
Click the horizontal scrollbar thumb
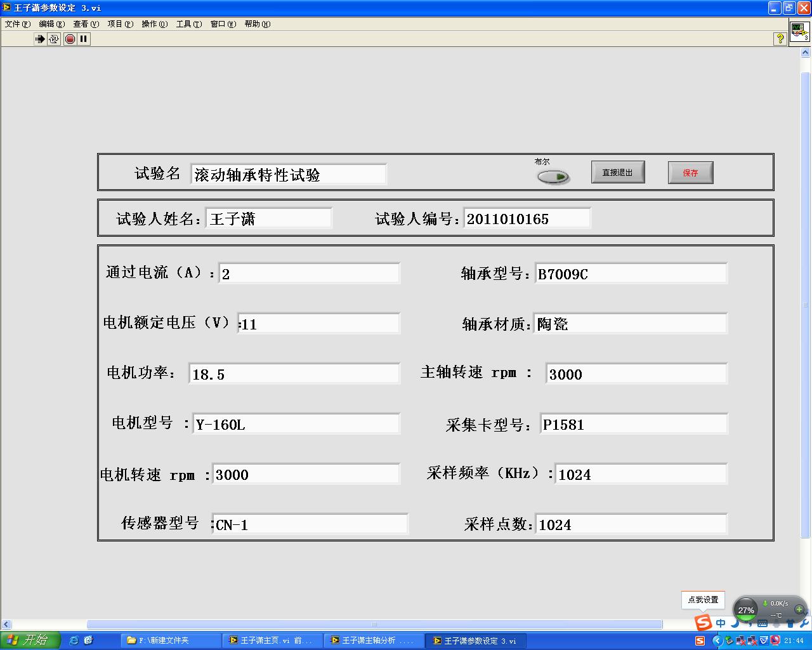tap(374, 625)
